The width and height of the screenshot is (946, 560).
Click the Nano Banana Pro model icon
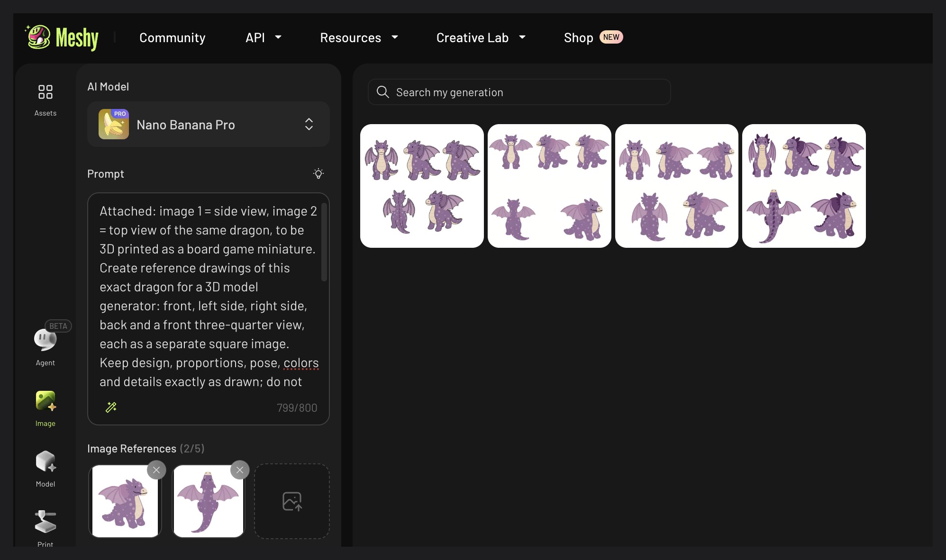tap(114, 124)
